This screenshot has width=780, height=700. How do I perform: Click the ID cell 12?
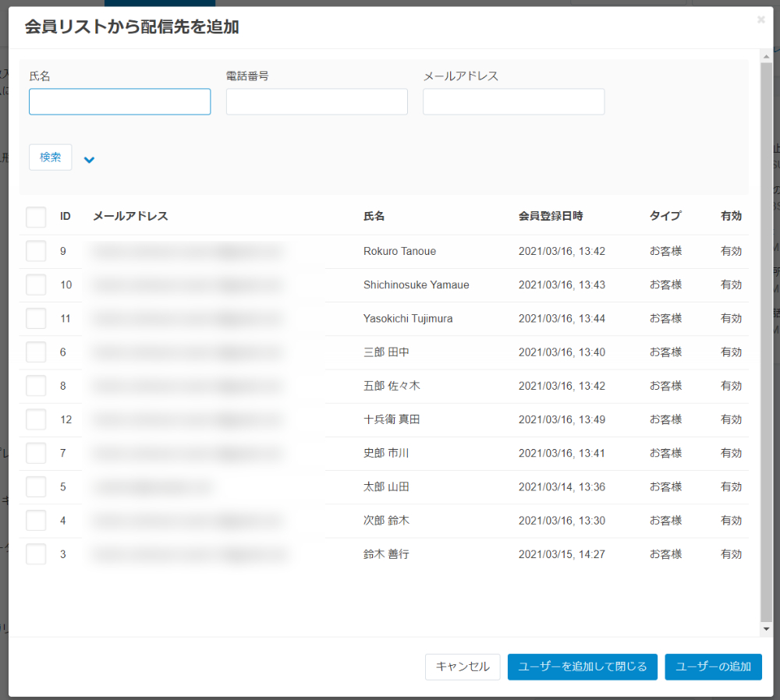point(66,419)
